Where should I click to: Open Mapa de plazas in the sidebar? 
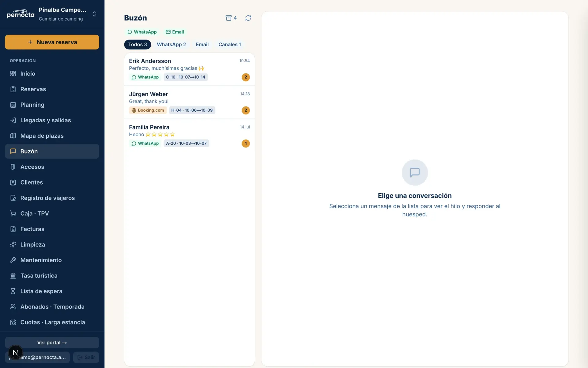(52, 136)
